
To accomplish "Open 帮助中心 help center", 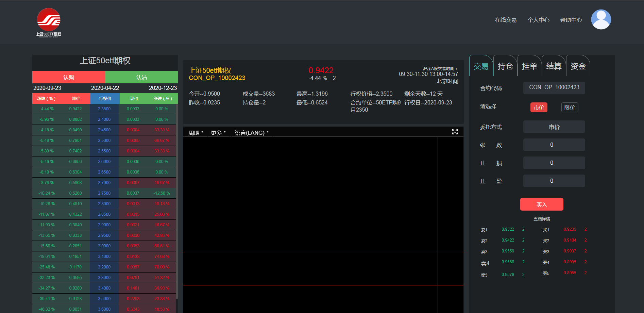I will (571, 20).
